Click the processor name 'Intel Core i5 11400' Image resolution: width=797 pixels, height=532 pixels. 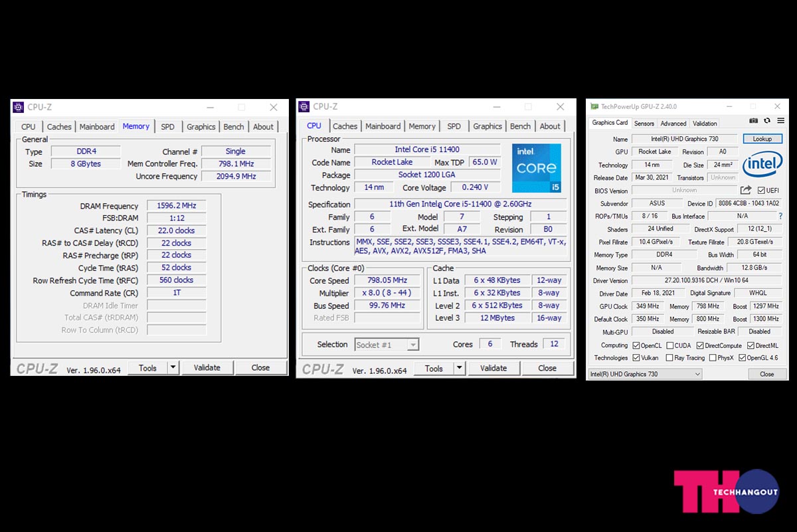coord(427,149)
